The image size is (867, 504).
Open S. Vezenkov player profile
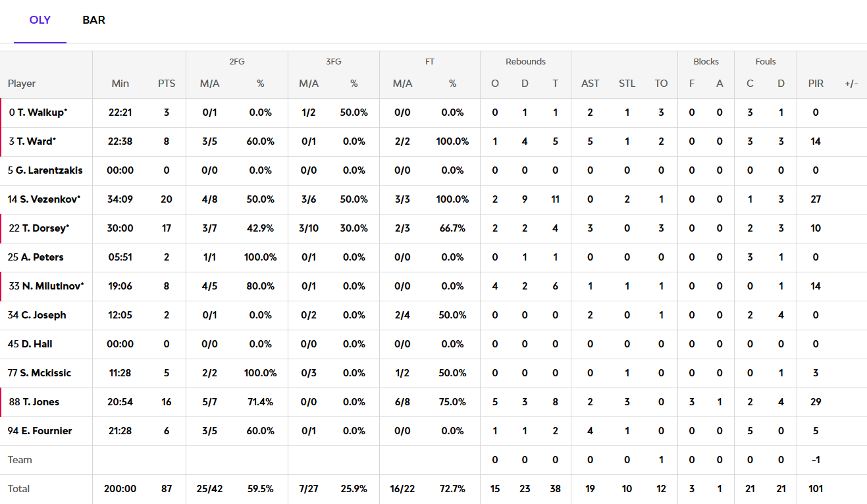pyautogui.click(x=47, y=199)
